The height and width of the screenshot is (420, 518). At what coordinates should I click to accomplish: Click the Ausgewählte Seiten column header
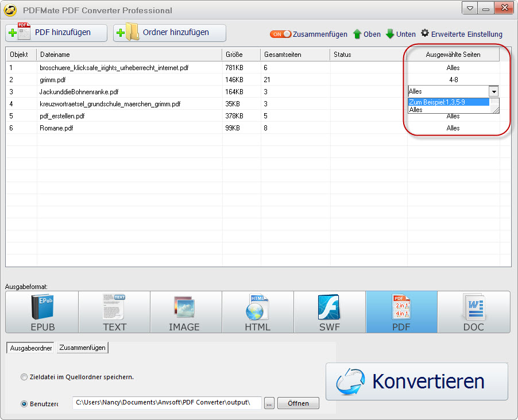pos(453,55)
